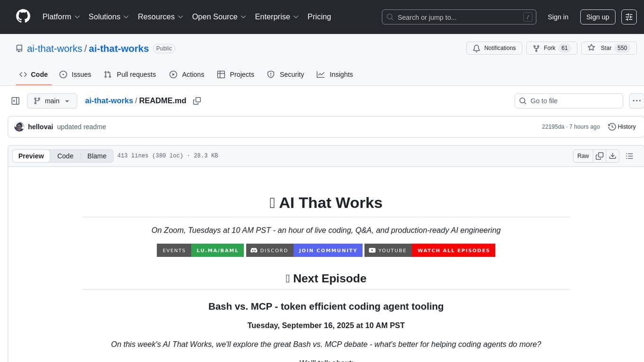Click the Next Episode heading
This screenshot has width=644, height=362.
tap(326, 278)
